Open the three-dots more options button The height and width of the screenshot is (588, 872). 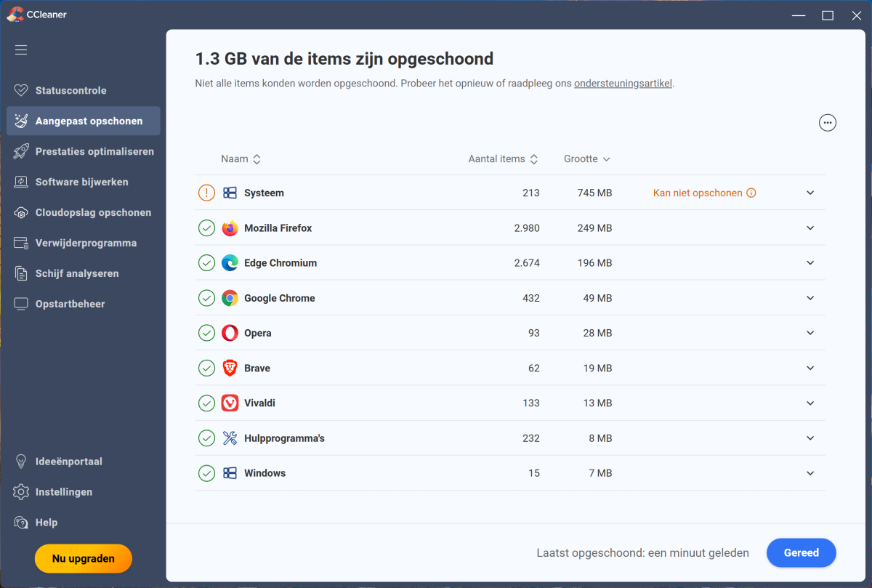827,123
